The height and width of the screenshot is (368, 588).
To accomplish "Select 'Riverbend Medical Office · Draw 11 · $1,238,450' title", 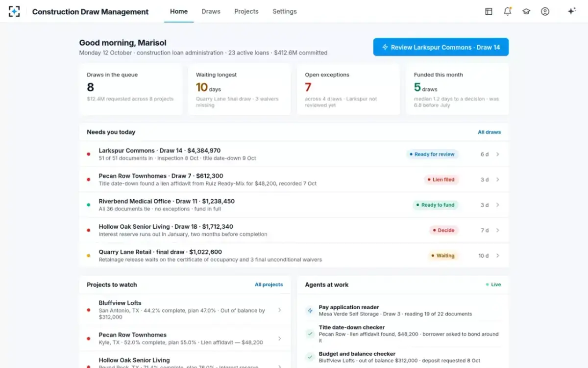I will (167, 201).
